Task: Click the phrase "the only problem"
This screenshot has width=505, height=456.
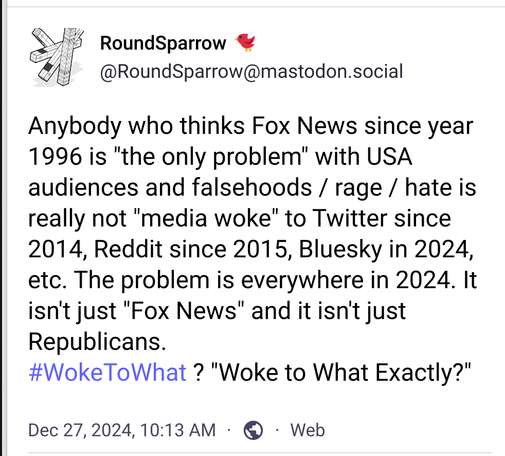Action: pyautogui.click(x=211, y=157)
